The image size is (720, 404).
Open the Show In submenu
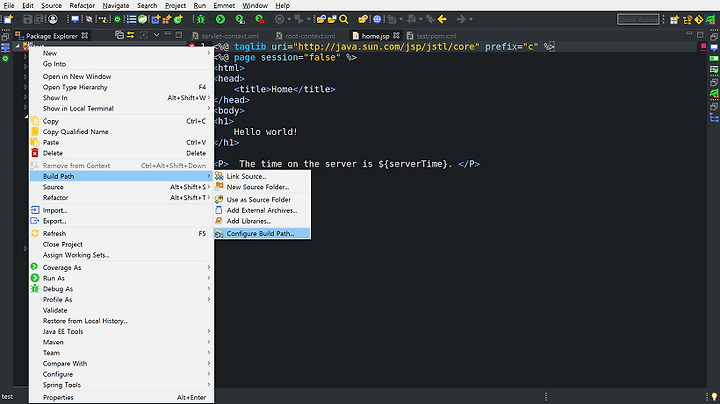pos(122,98)
